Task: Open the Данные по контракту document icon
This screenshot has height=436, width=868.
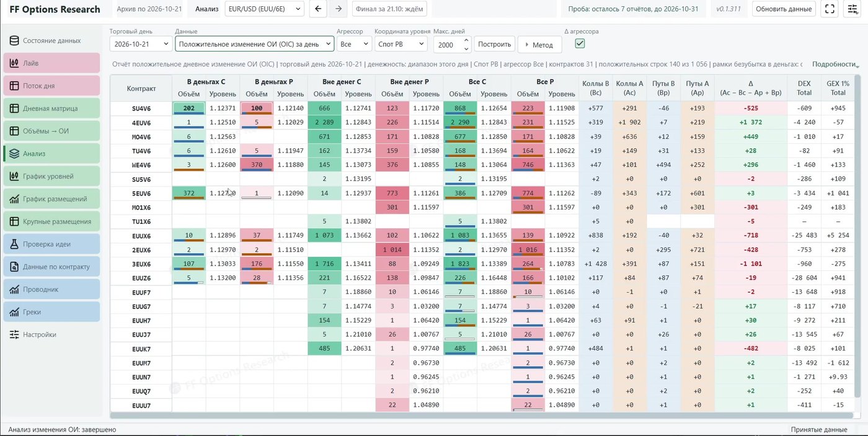Action: click(x=14, y=267)
